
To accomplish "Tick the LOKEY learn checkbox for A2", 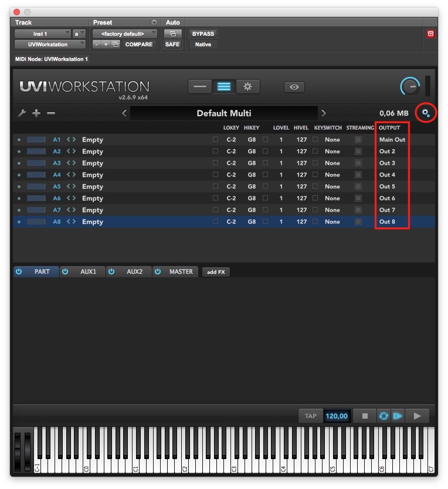I will tap(215, 151).
